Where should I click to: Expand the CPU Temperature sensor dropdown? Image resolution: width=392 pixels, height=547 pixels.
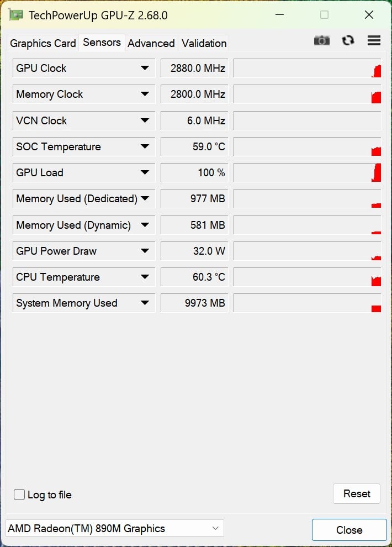[x=145, y=277]
